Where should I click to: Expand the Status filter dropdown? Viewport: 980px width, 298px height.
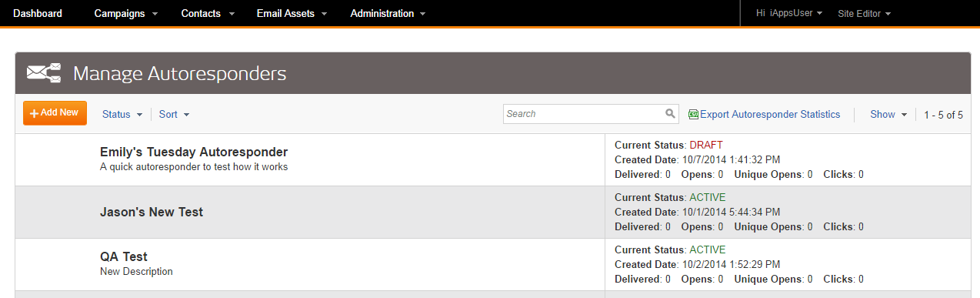point(122,114)
